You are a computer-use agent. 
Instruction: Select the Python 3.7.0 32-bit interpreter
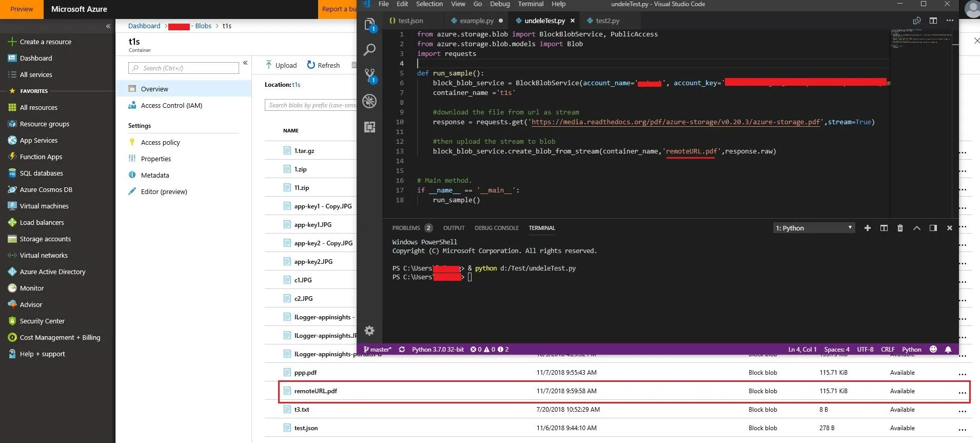pyautogui.click(x=438, y=350)
